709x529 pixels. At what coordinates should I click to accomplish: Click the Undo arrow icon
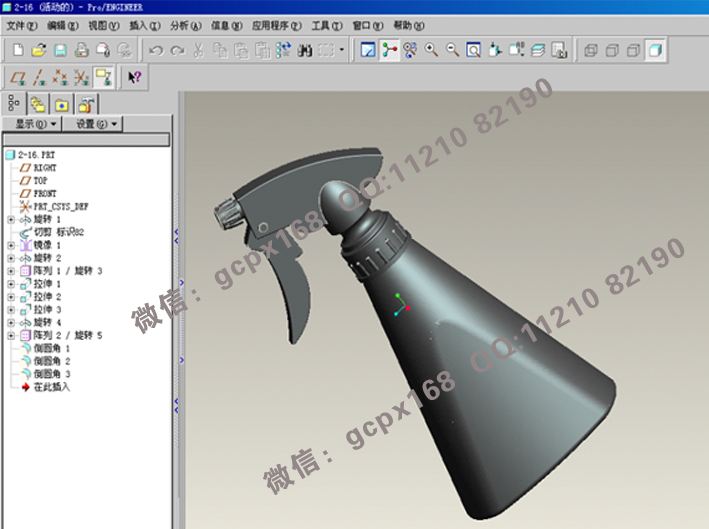point(155,49)
